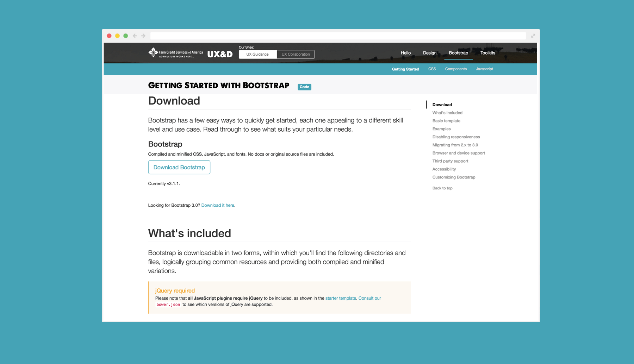Jump to Basic template section
The height and width of the screenshot is (364, 634).
point(446,121)
